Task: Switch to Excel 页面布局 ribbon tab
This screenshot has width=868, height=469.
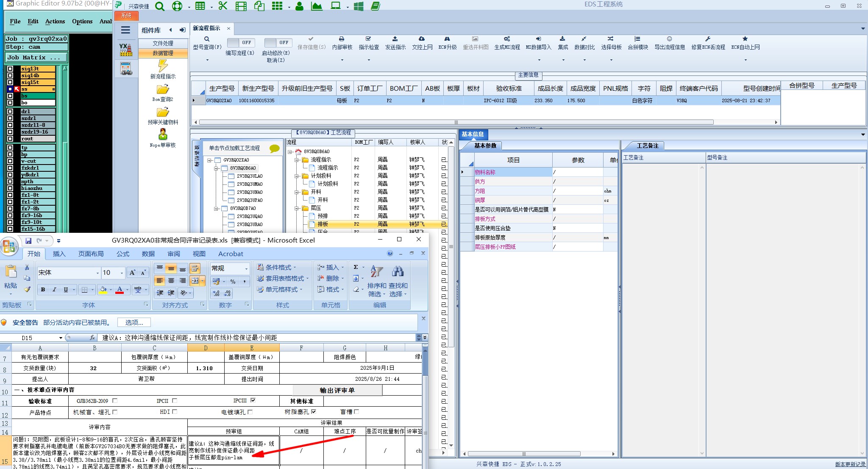Action: (91, 254)
